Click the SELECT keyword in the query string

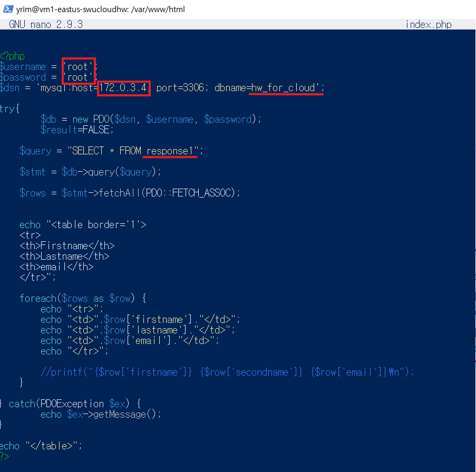(x=88, y=151)
